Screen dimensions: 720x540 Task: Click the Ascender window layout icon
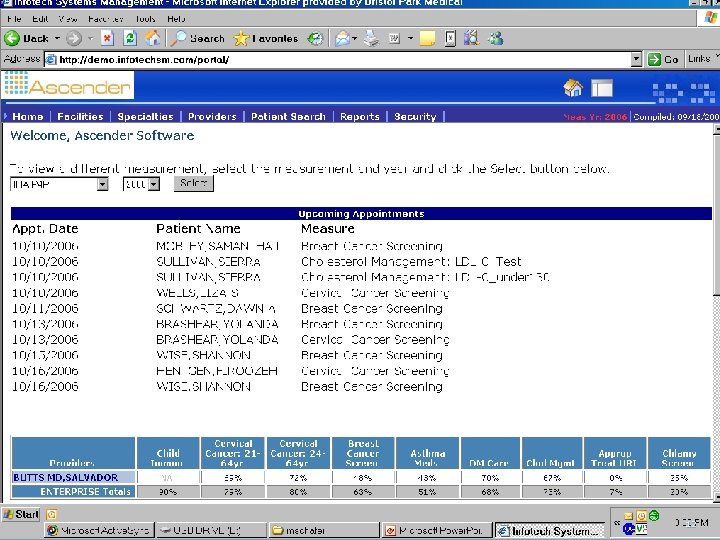(602, 88)
